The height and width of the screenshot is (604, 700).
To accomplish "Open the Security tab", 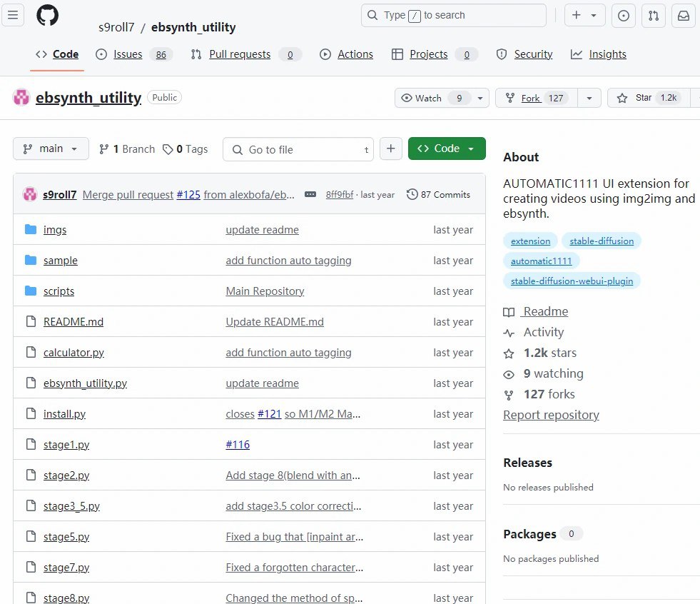I will pos(524,54).
